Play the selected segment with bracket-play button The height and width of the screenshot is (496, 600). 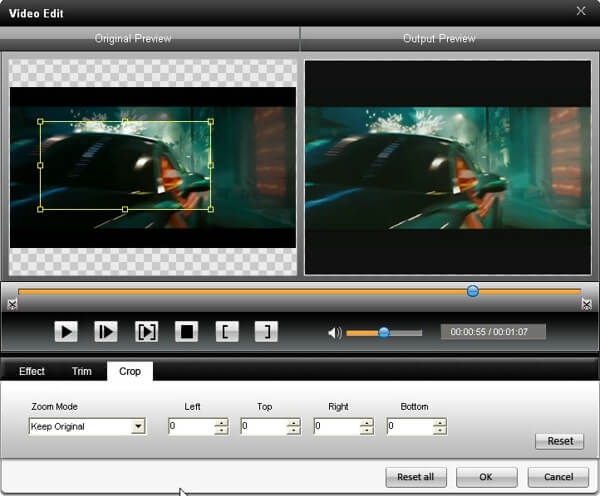click(147, 331)
